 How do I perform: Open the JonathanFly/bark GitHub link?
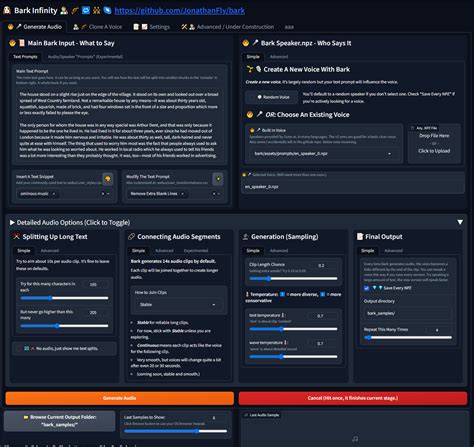(x=179, y=11)
